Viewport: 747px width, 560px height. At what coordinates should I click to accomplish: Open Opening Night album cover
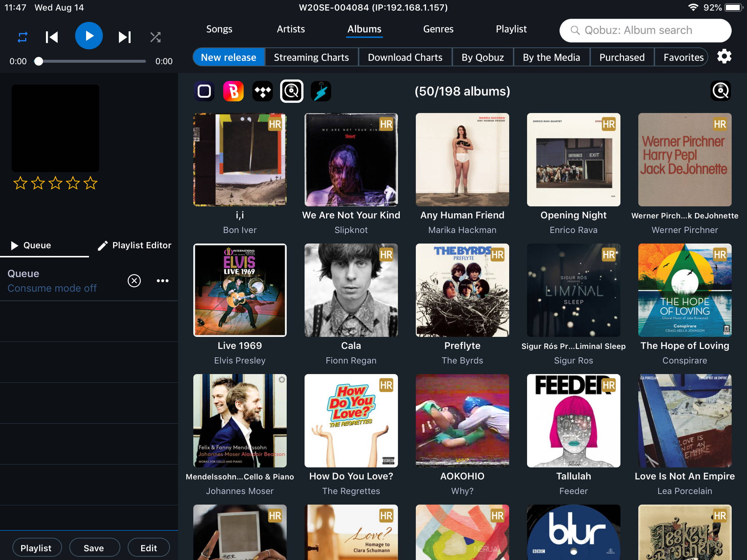[574, 160]
